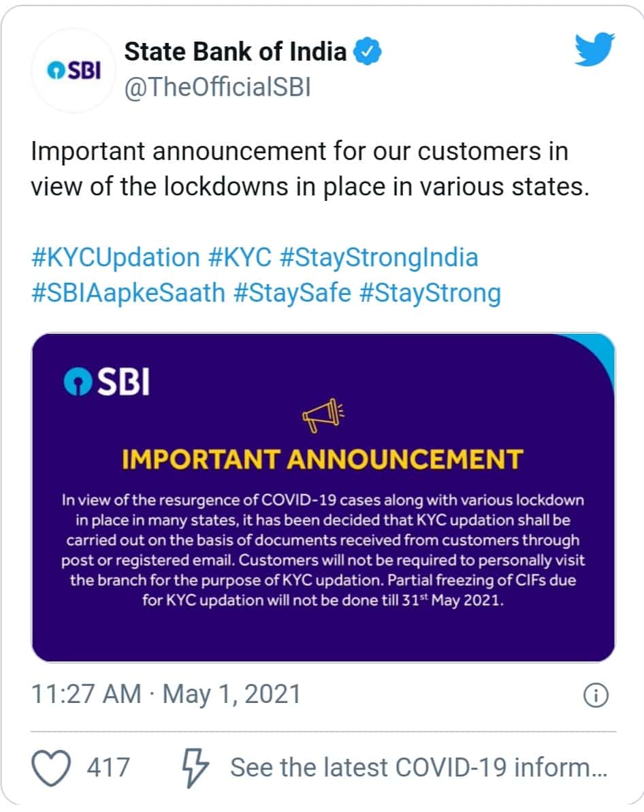This screenshot has width=644, height=812.
Task: Open the tweet timestamp 11:27 AM May 1, 2021
Action: point(166,695)
